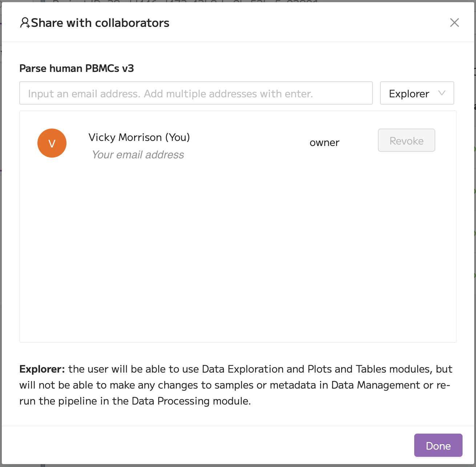Close the Share with collaborators dialog

(x=454, y=23)
